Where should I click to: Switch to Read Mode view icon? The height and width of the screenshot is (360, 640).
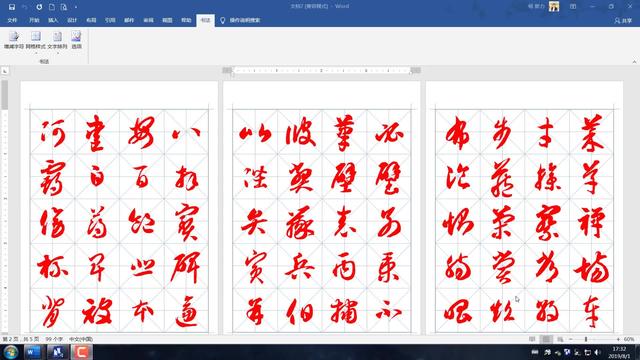point(532,339)
